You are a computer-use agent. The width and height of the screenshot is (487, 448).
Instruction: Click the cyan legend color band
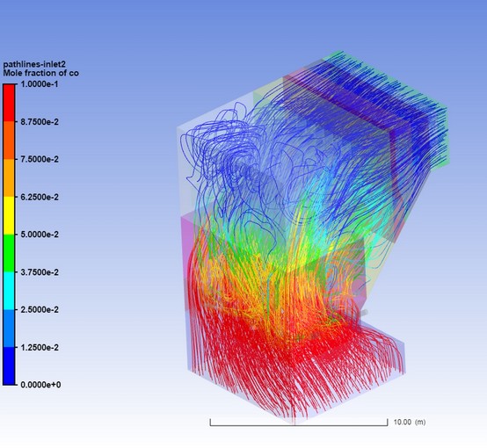pyautogui.click(x=9, y=291)
